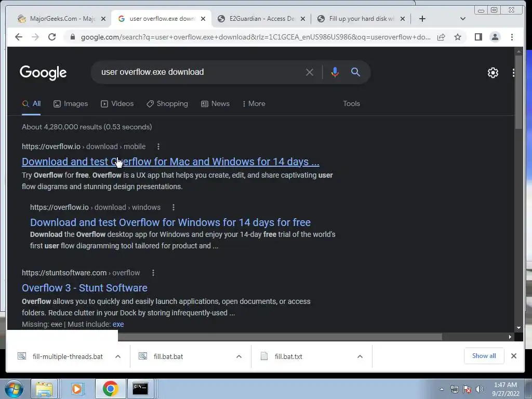Start voice search with the microphone
This screenshot has width=532, height=399.
click(x=335, y=72)
